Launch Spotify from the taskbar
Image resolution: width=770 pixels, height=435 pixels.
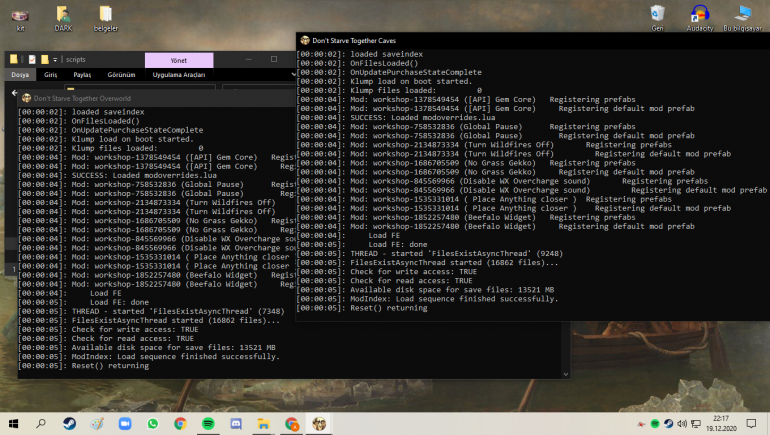pyautogui.click(x=208, y=423)
